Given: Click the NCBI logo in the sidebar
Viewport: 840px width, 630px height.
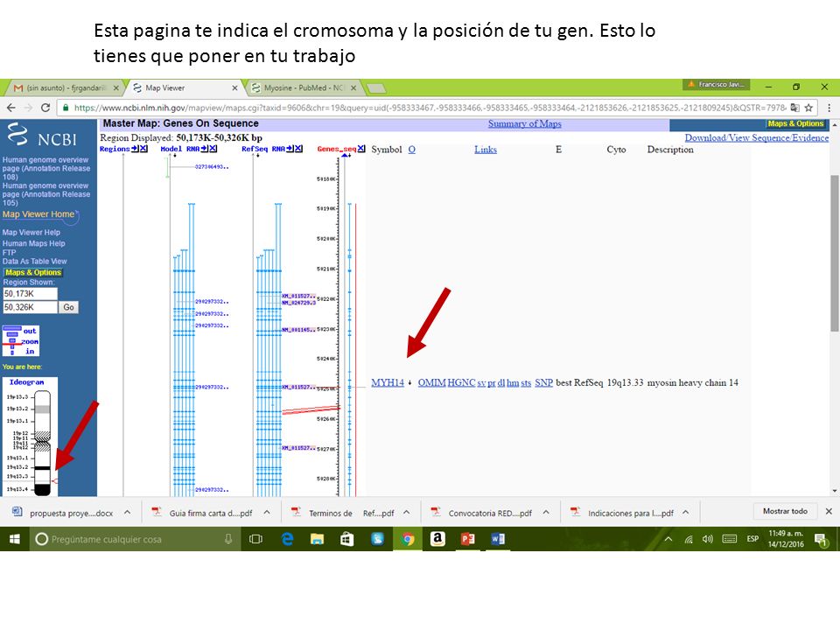Looking at the screenshot, I should (x=42, y=136).
